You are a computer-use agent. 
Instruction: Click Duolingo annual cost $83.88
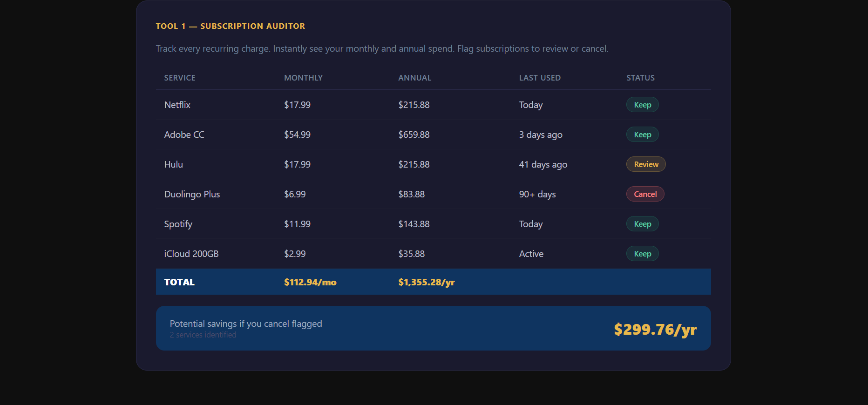(411, 194)
